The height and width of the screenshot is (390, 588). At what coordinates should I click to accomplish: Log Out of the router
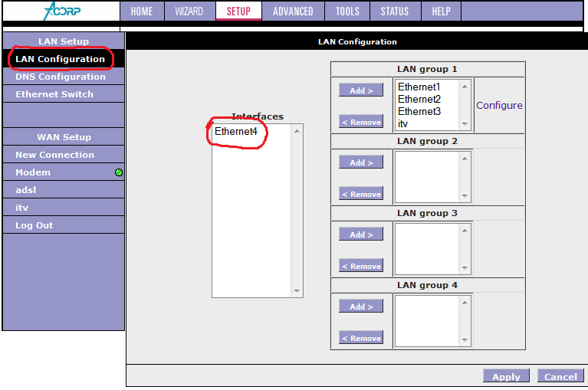point(64,225)
